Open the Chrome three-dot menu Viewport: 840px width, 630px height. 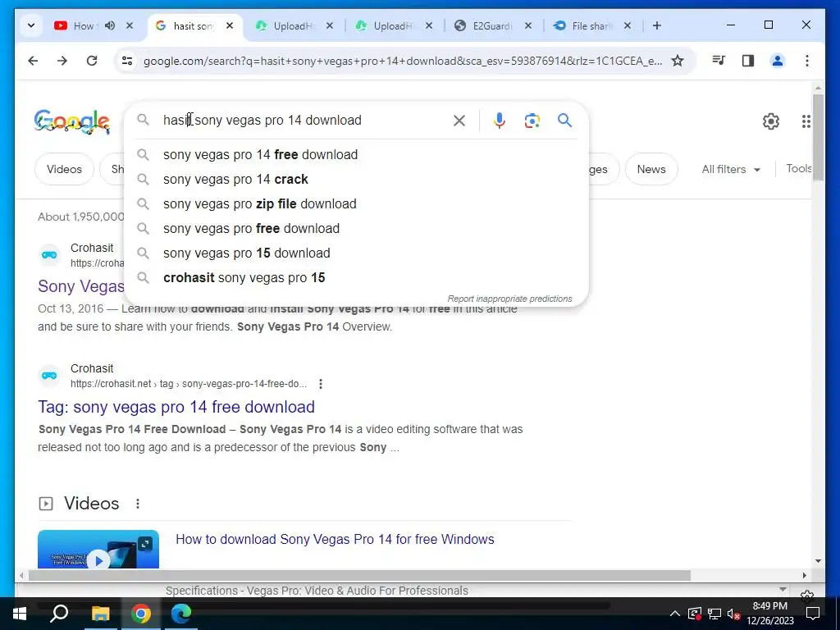[x=807, y=61]
